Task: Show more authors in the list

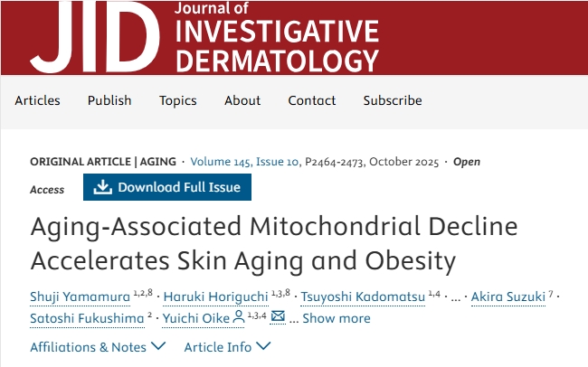Action: 336,318
